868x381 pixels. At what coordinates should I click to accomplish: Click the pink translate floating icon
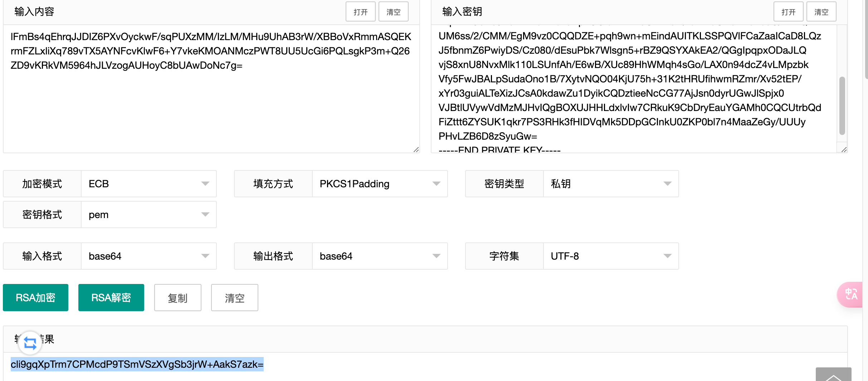coord(851,294)
